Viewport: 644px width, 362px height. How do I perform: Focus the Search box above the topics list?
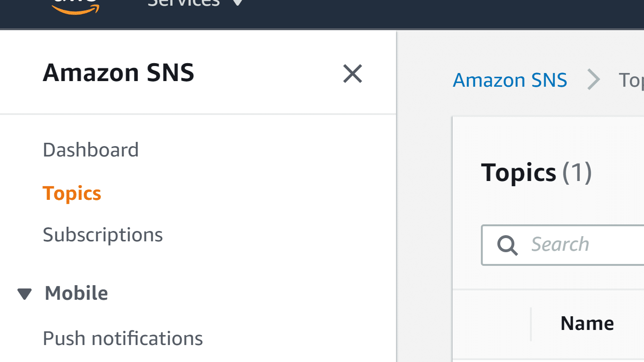click(x=566, y=245)
